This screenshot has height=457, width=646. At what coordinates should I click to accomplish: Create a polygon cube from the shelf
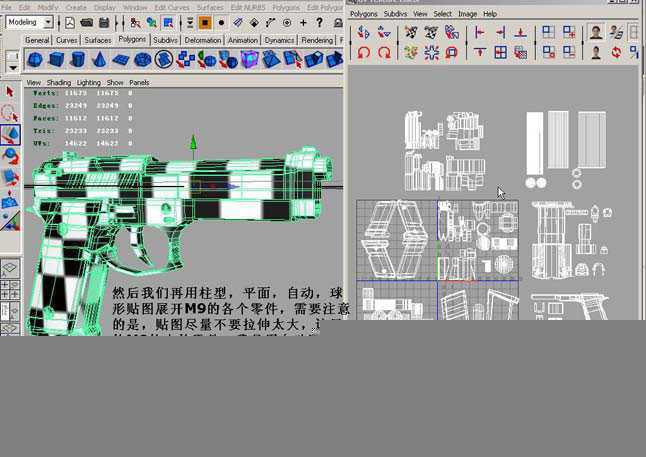(x=56, y=60)
